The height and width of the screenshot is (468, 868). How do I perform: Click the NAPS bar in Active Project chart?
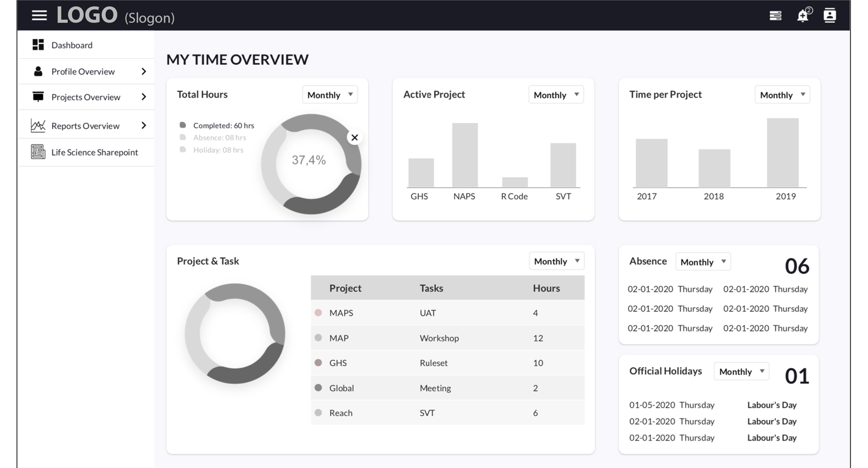tap(464, 155)
